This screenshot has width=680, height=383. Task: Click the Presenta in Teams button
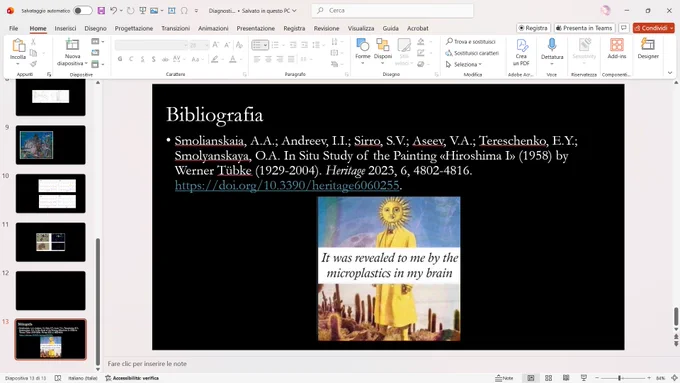point(584,28)
